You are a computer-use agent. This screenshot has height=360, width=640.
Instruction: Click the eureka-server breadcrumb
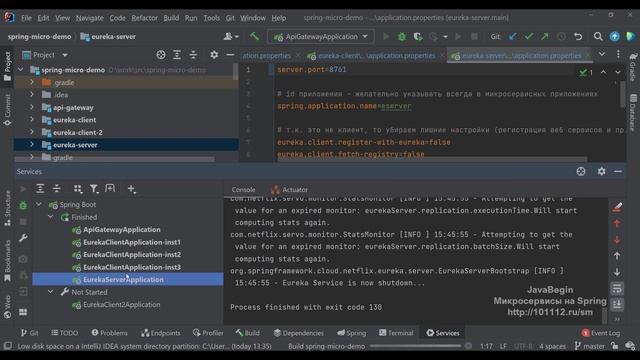[109, 37]
